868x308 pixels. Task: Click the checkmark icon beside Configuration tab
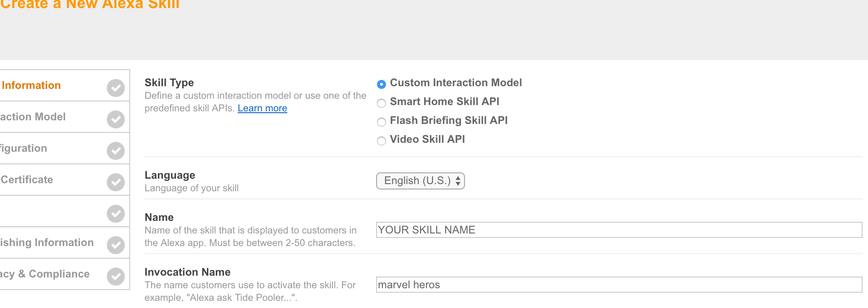[x=116, y=150]
